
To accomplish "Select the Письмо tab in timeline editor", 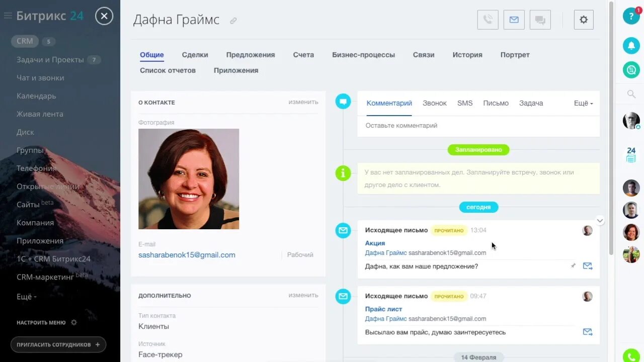I will point(496,103).
